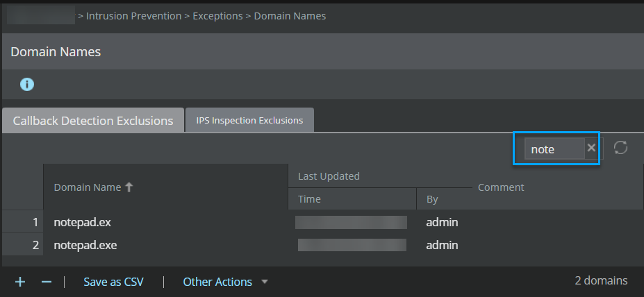Click row number 2 cell
The image size is (644, 297).
point(23,245)
